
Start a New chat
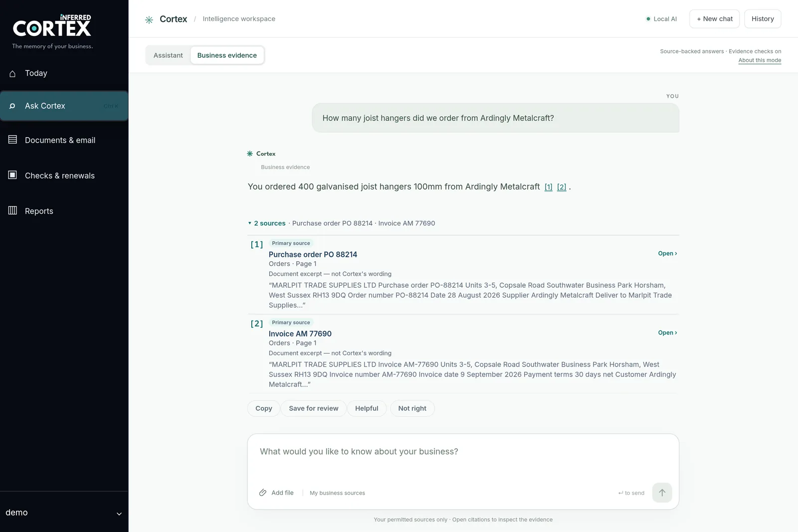tap(714, 19)
